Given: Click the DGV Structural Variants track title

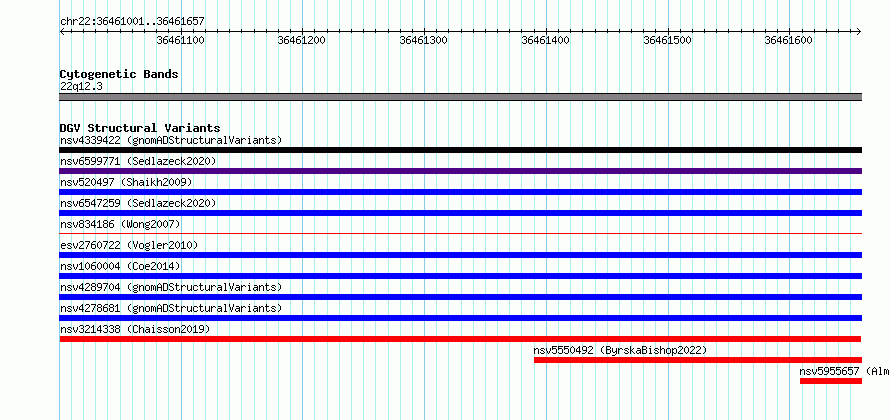Looking at the screenshot, I should click(140, 128).
